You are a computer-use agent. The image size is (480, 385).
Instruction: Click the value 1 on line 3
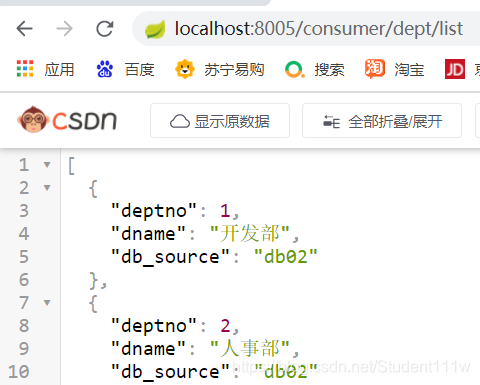[225, 211]
